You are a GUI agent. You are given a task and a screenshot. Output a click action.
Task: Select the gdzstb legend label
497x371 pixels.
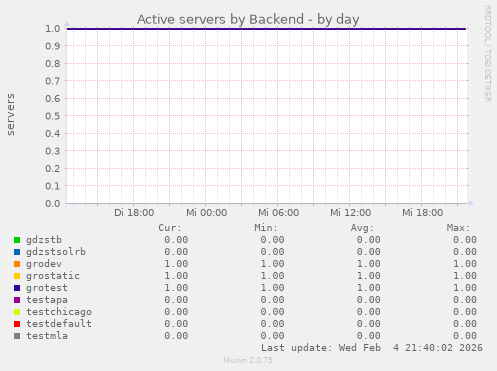click(44, 240)
